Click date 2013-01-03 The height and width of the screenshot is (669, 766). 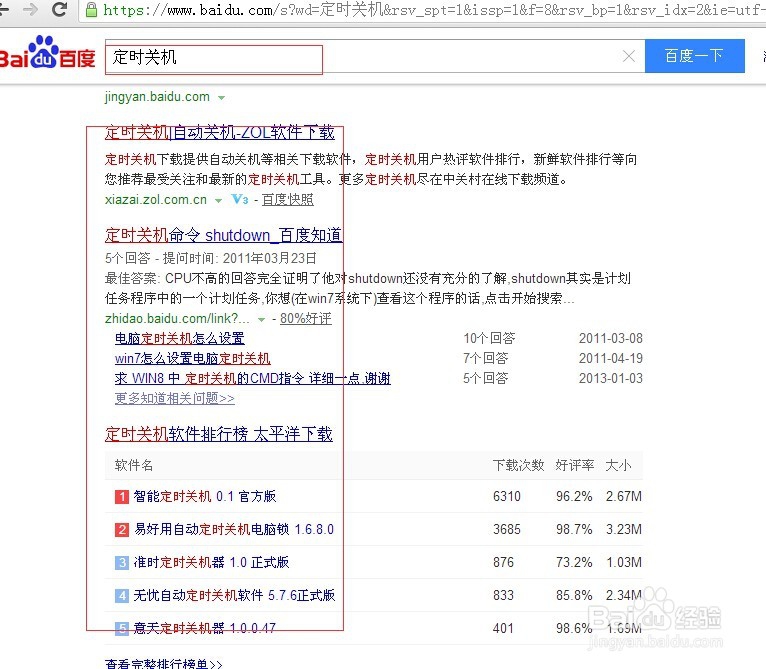[611, 378]
